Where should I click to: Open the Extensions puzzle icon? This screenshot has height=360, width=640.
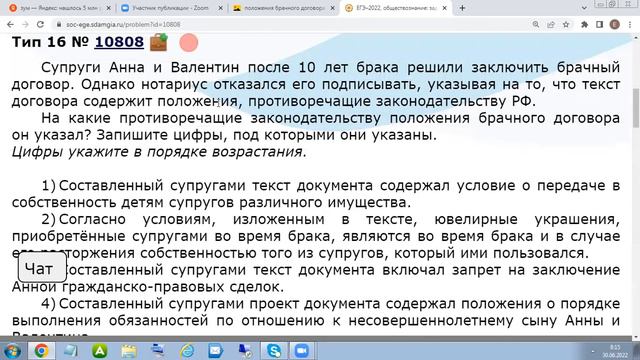coord(584,24)
